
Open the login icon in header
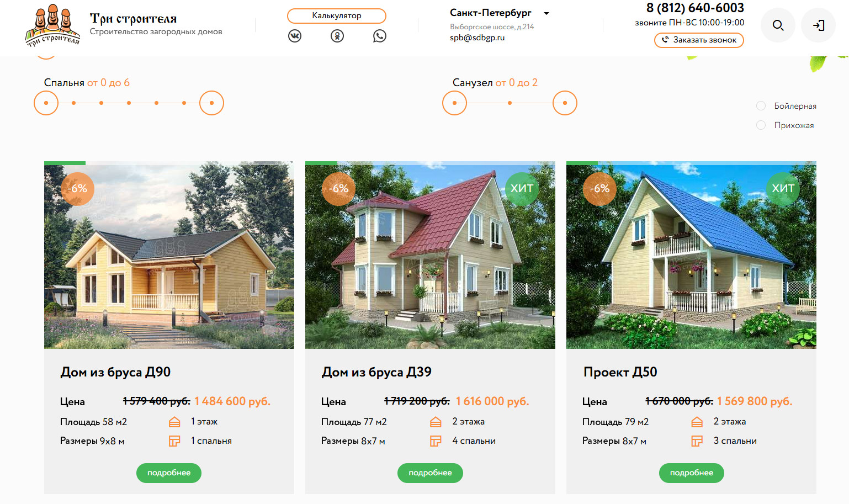click(818, 25)
